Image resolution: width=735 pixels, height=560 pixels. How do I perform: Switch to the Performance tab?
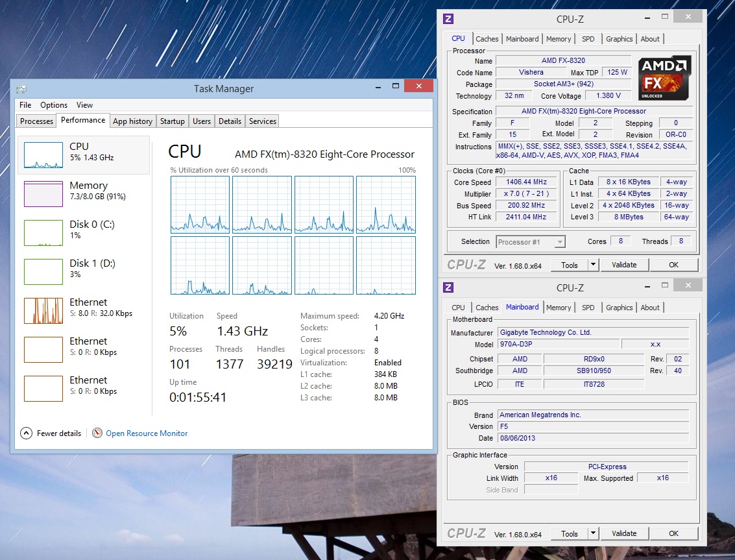[x=83, y=120]
